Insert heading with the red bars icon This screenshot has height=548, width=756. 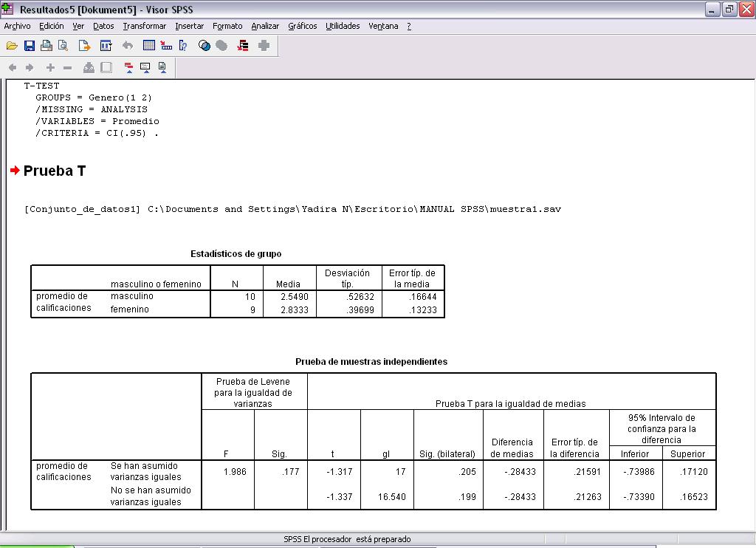[x=128, y=67]
